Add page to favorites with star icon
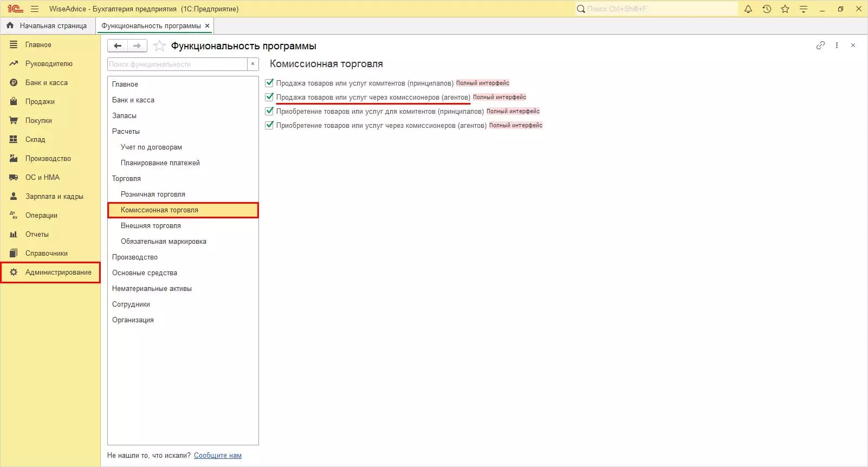Screen dimensions: 868x467 click(x=159, y=46)
